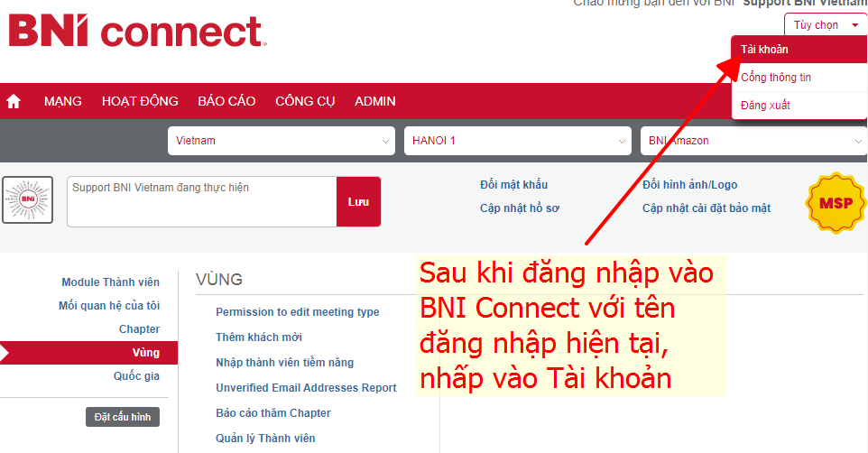
Task: Open Đổi mật khẩu link
Action: coord(513,184)
